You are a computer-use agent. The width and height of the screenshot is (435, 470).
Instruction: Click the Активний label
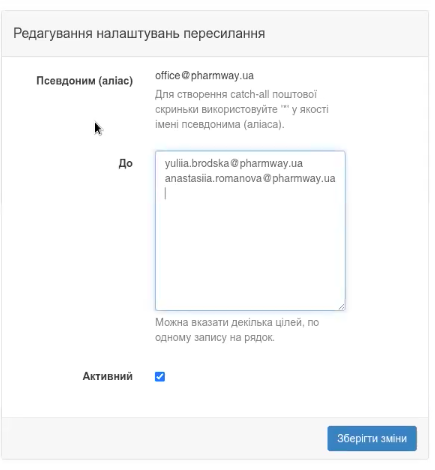pos(107,376)
